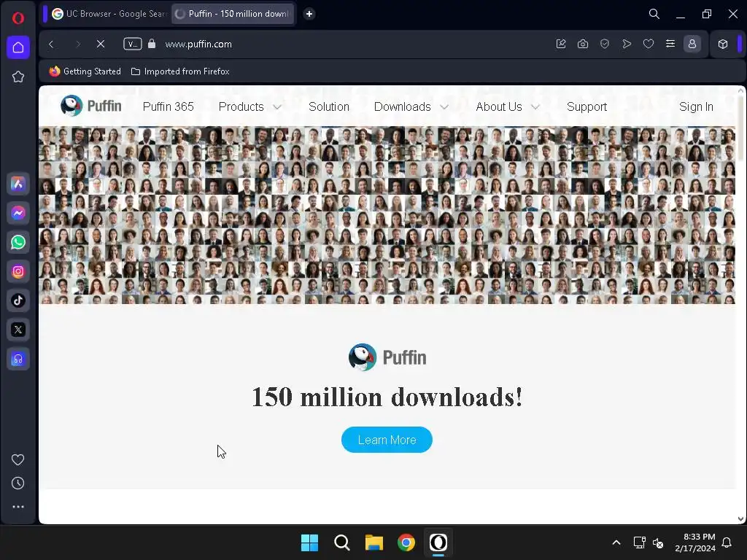The height and width of the screenshot is (560, 747).
Task: Select the Puffin 150 million downloads tab
Action: [x=233, y=14]
